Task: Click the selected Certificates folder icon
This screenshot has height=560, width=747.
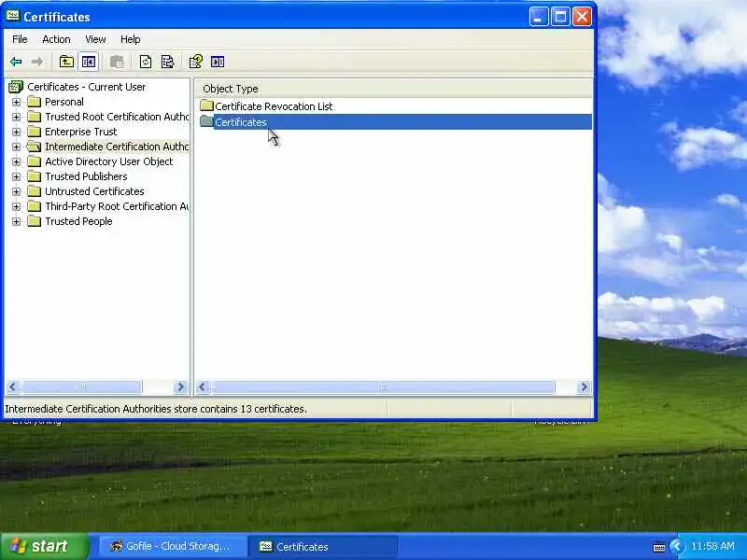Action: point(206,121)
